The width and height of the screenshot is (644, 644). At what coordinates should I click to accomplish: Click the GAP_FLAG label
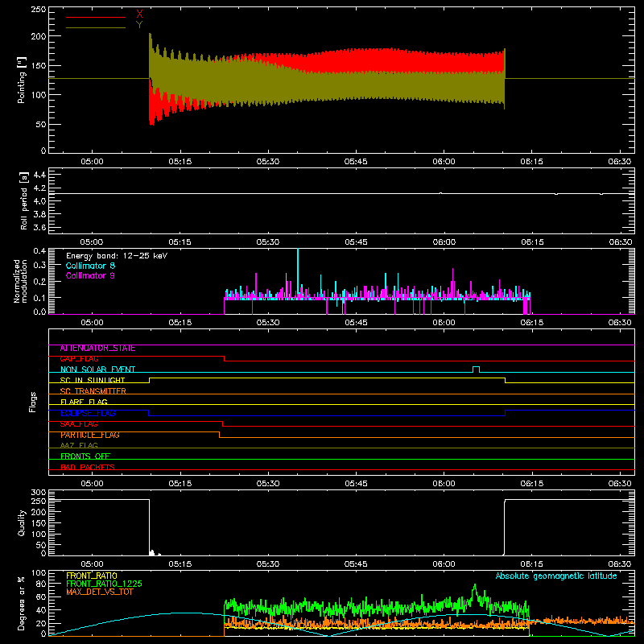tap(80, 359)
